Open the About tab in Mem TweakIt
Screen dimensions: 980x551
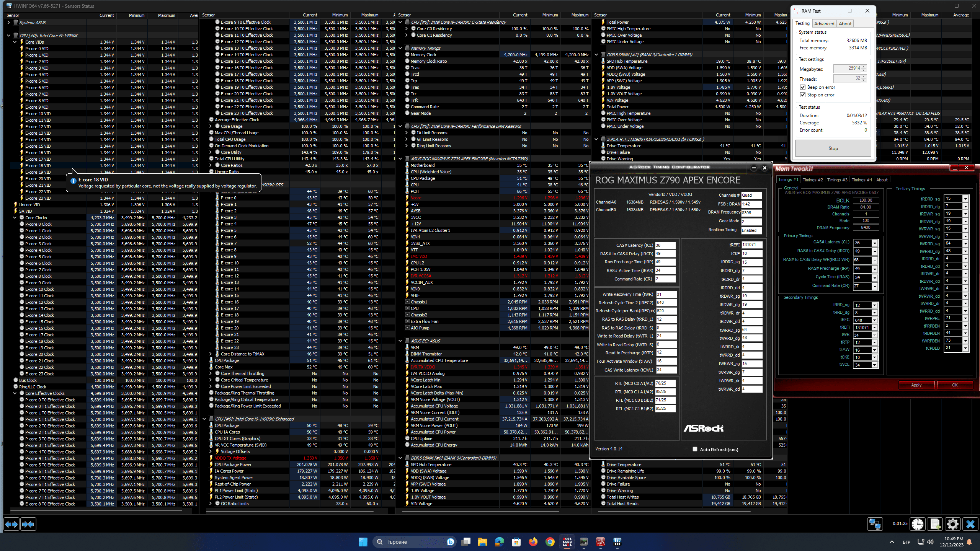[x=882, y=180]
